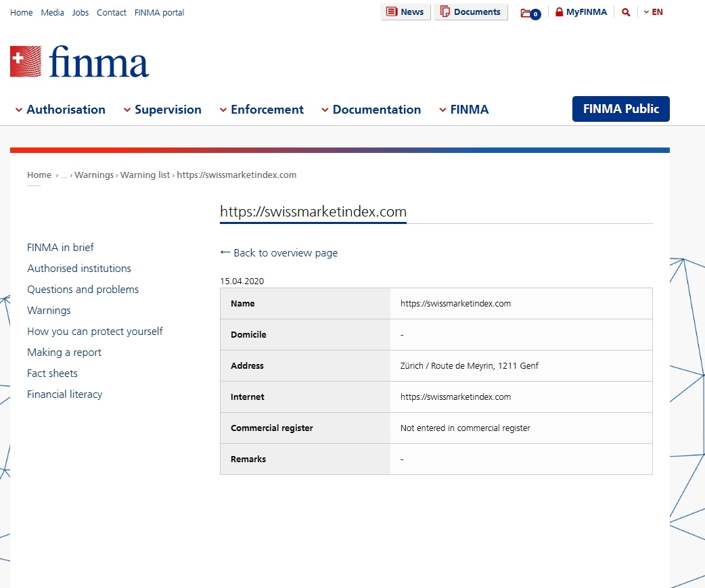This screenshot has height=588, width=705.
Task: Open Making a report sidebar link
Action: pyautogui.click(x=64, y=353)
